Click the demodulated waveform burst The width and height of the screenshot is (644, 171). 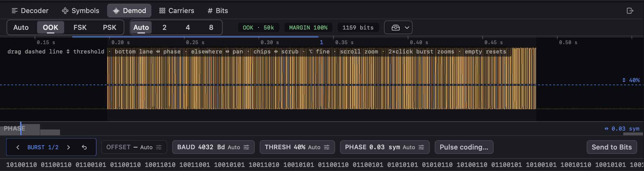322,78
